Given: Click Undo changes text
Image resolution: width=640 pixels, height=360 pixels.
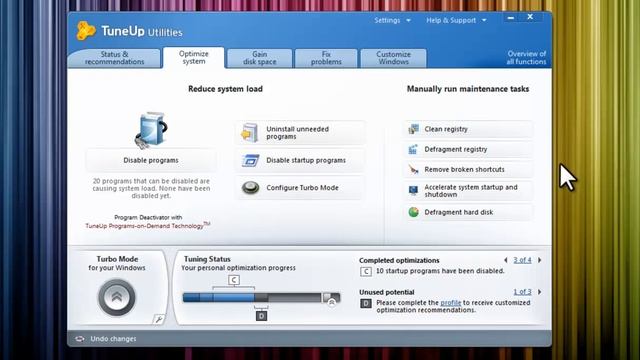Looking at the screenshot, I should tap(113, 339).
